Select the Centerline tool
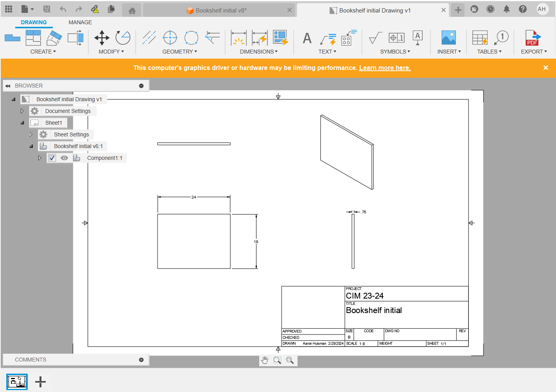The height and width of the screenshot is (392, 556). point(149,38)
